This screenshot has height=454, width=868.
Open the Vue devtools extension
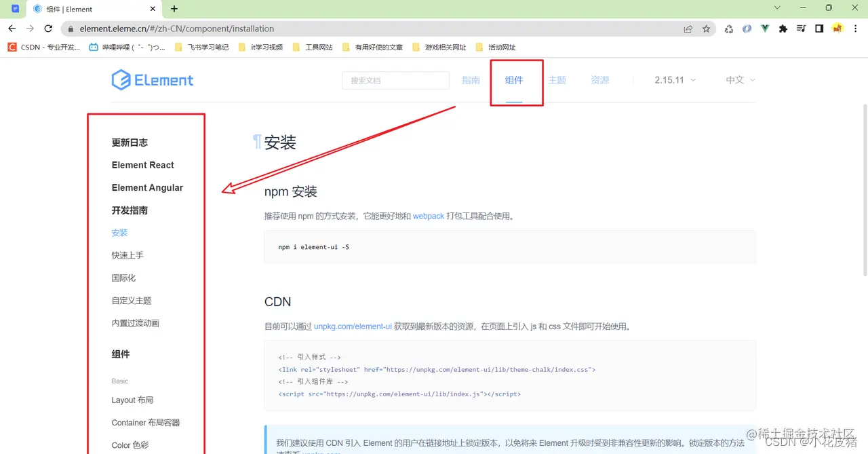point(765,29)
